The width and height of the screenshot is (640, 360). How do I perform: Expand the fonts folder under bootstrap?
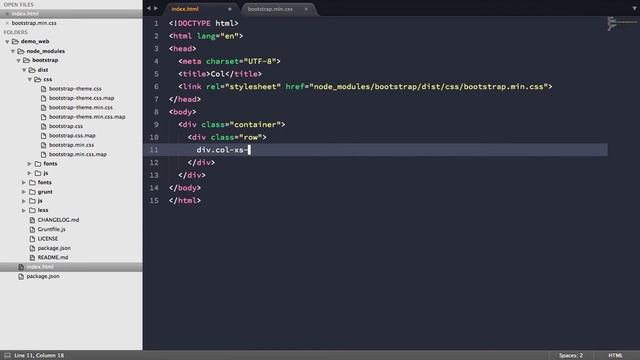tap(24, 182)
